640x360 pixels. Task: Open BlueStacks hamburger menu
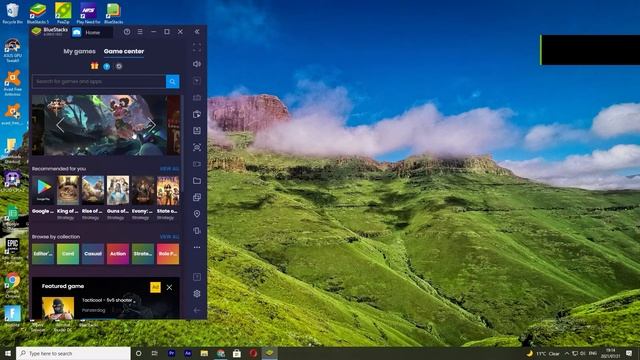click(140, 32)
